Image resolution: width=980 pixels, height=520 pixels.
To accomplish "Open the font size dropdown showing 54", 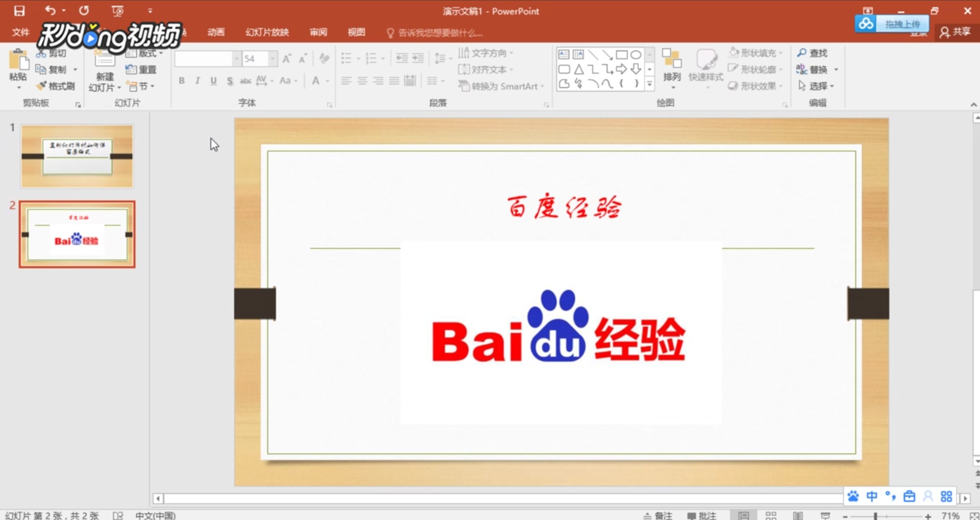I will click(x=273, y=59).
